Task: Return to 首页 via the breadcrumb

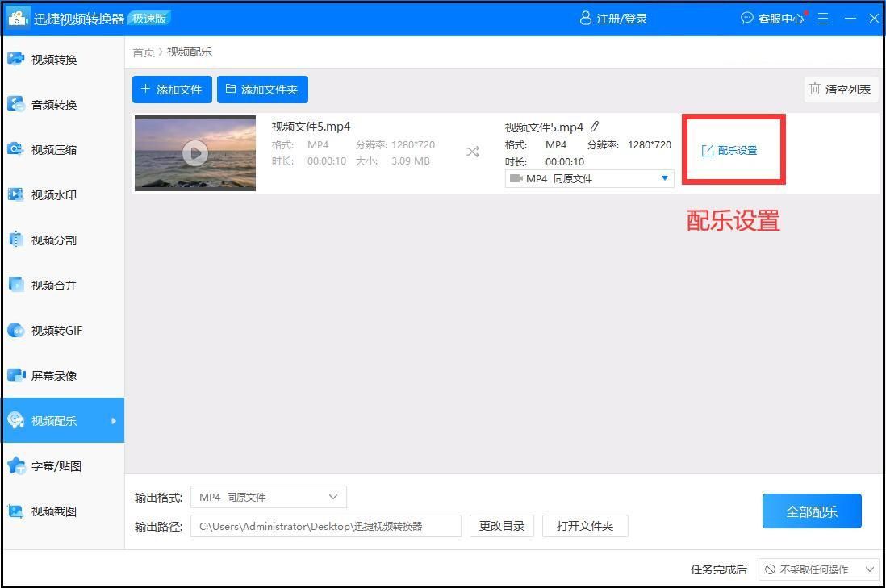Action: pyautogui.click(x=143, y=52)
